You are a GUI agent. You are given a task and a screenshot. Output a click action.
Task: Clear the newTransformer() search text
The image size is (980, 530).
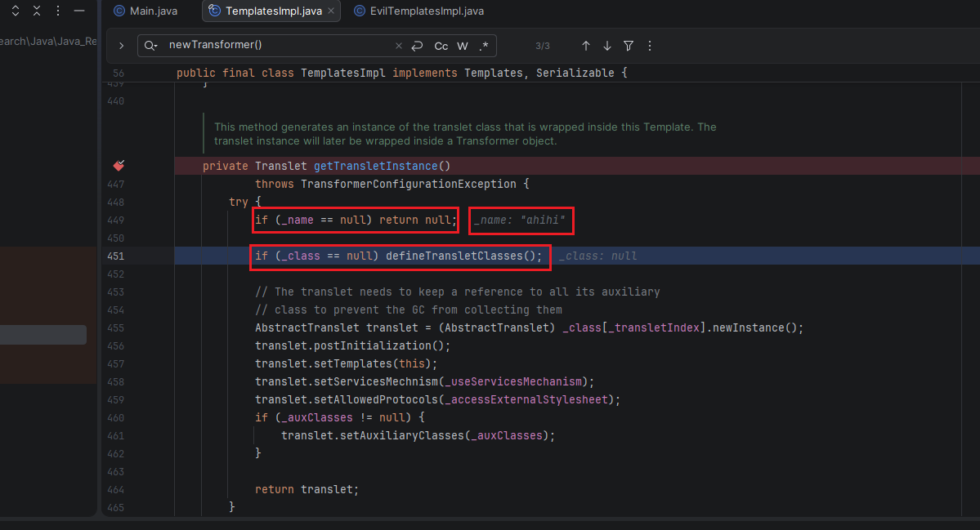399,46
